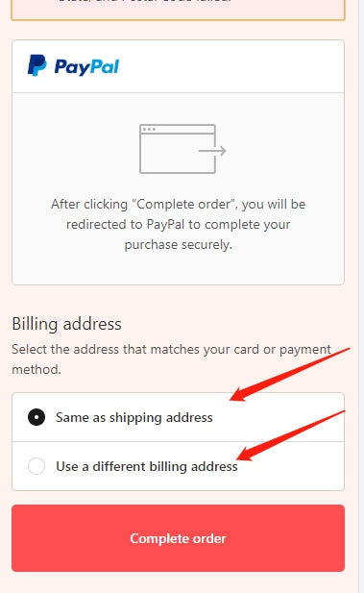Click the Billing address heading
This screenshot has width=364, height=593.
[66, 324]
